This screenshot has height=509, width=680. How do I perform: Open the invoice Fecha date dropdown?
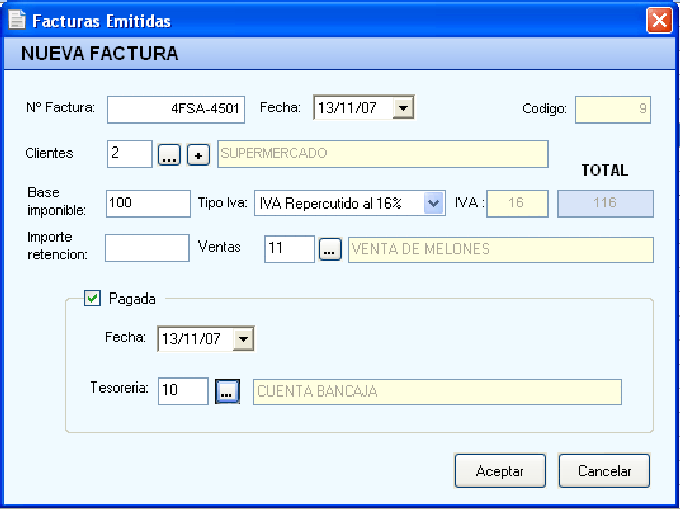[x=403, y=107]
